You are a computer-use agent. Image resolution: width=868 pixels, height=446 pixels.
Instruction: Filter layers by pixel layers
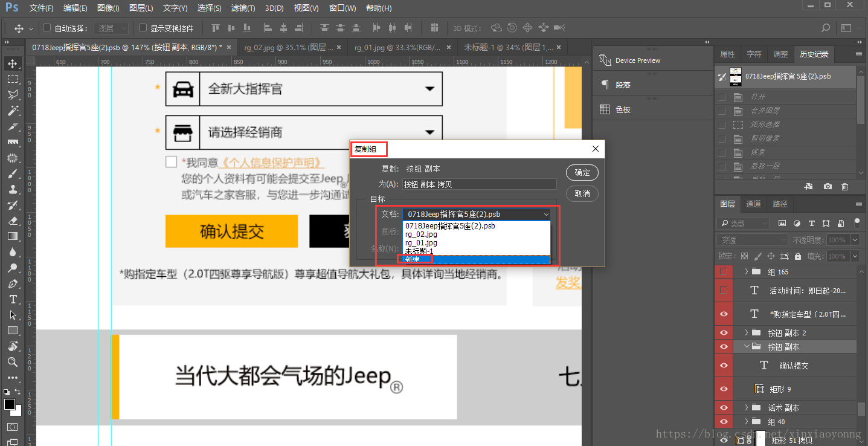[x=782, y=224]
